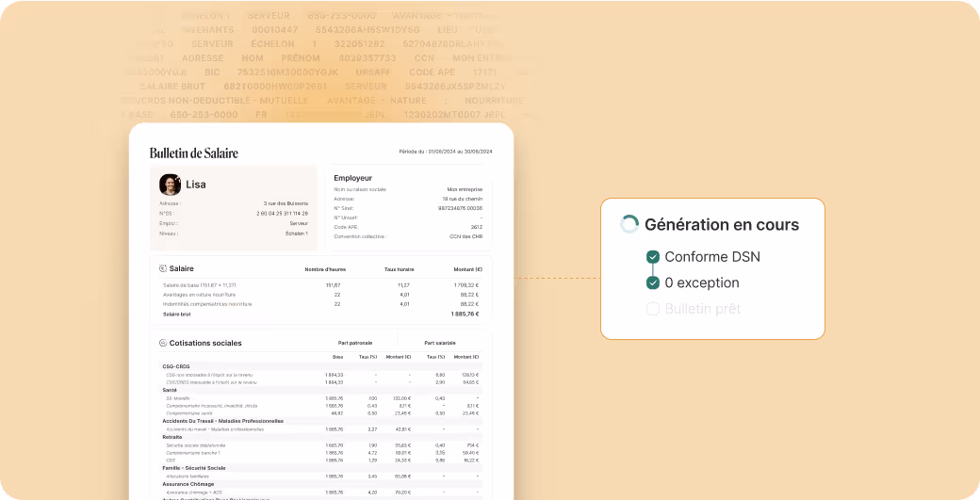Image resolution: width=980 pixels, height=500 pixels.
Task: Click the icon beside Cotisations sociales
Action: 163,343
